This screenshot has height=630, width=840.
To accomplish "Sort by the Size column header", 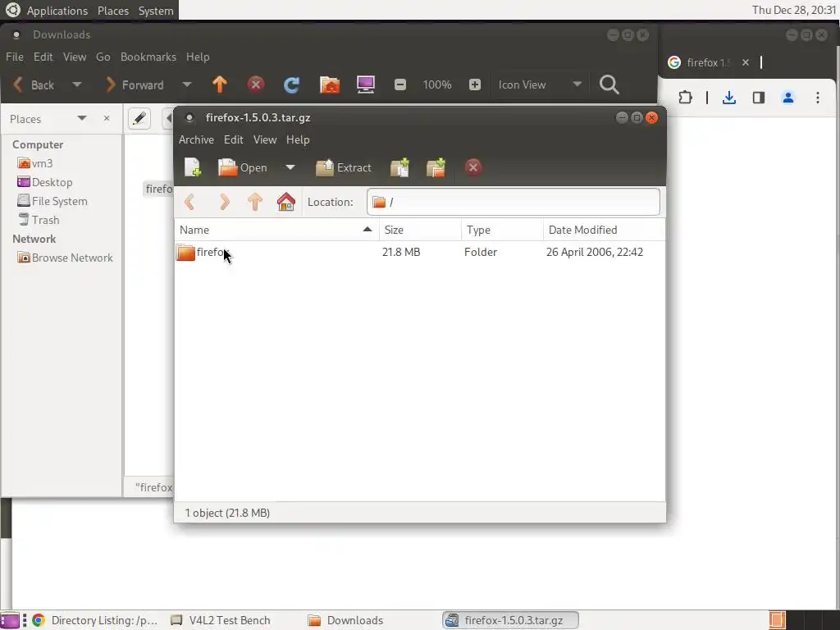I will (x=420, y=230).
